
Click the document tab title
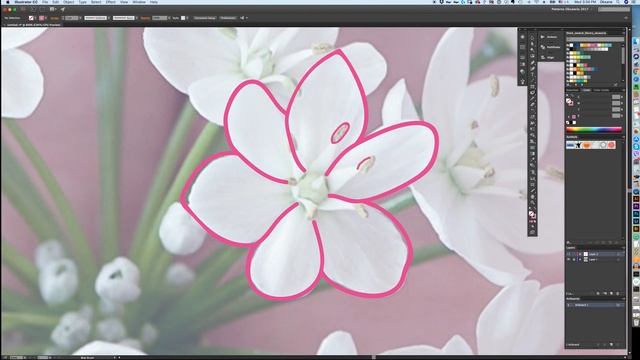click(33, 25)
